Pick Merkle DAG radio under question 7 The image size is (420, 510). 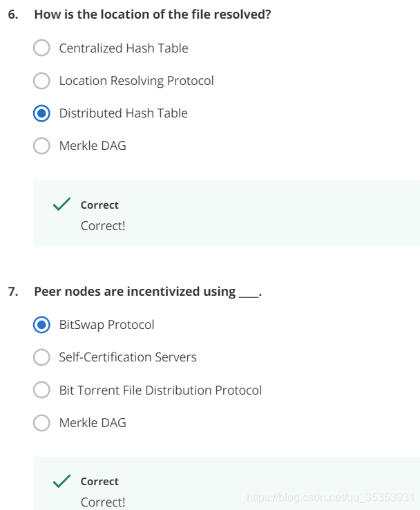41,422
